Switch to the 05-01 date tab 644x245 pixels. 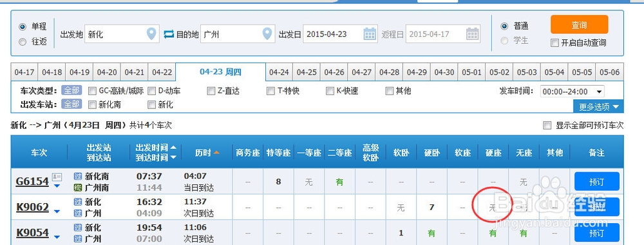click(471, 72)
